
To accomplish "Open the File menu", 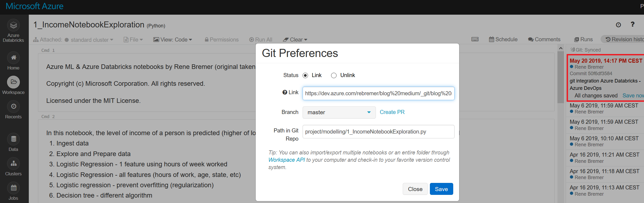I will (x=133, y=40).
